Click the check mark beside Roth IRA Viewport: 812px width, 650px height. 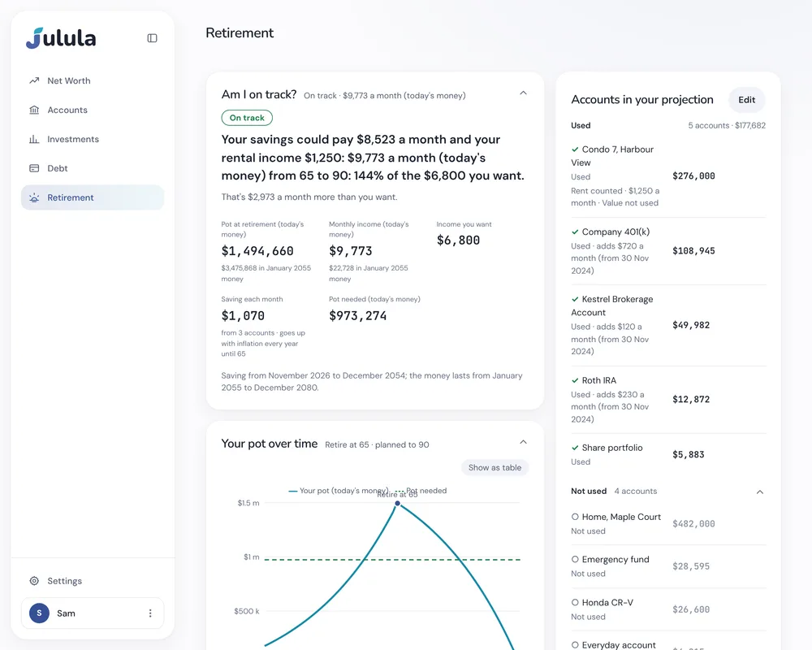click(575, 380)
